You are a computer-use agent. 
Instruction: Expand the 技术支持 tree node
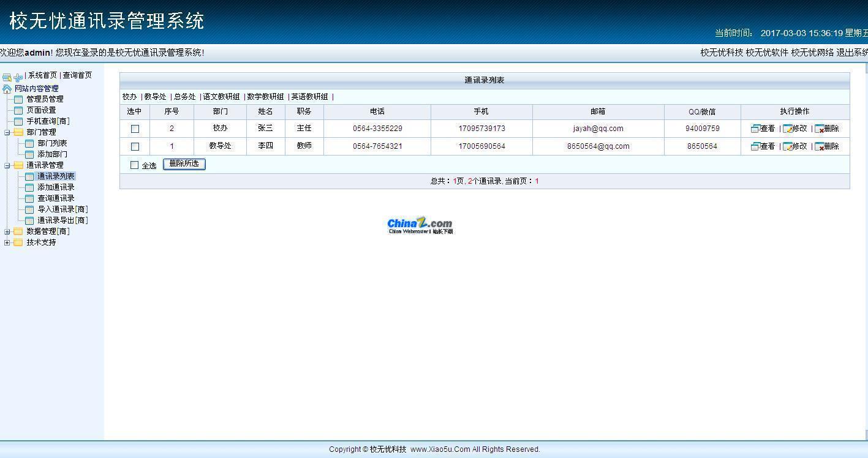click(7, 242)
